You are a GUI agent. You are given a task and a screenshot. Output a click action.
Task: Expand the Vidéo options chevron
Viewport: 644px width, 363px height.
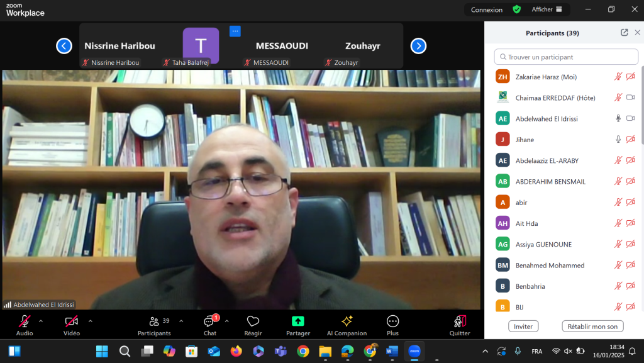90,321
